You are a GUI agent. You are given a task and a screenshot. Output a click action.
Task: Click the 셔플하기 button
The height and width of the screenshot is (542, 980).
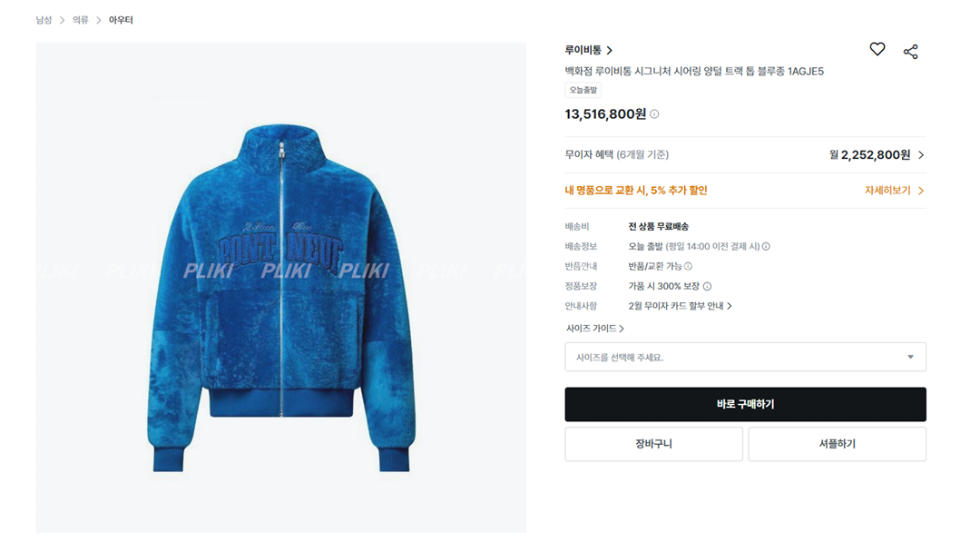837,444
